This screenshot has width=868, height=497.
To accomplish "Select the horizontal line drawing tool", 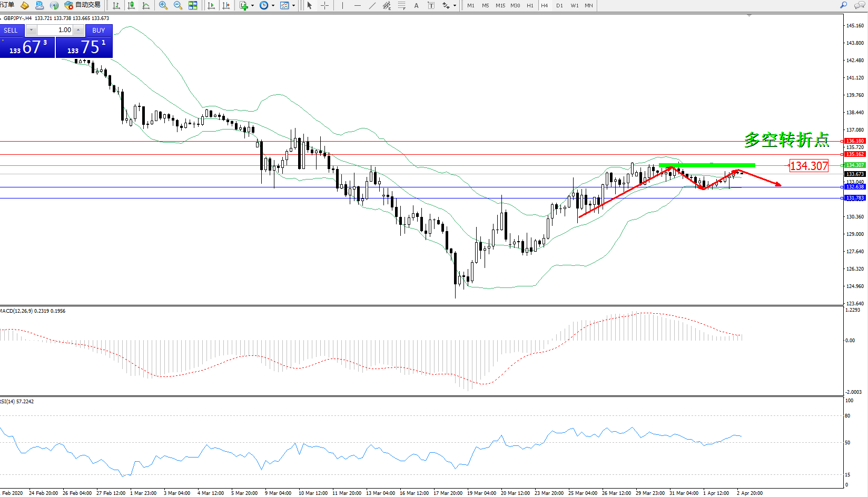I will 358,5.
